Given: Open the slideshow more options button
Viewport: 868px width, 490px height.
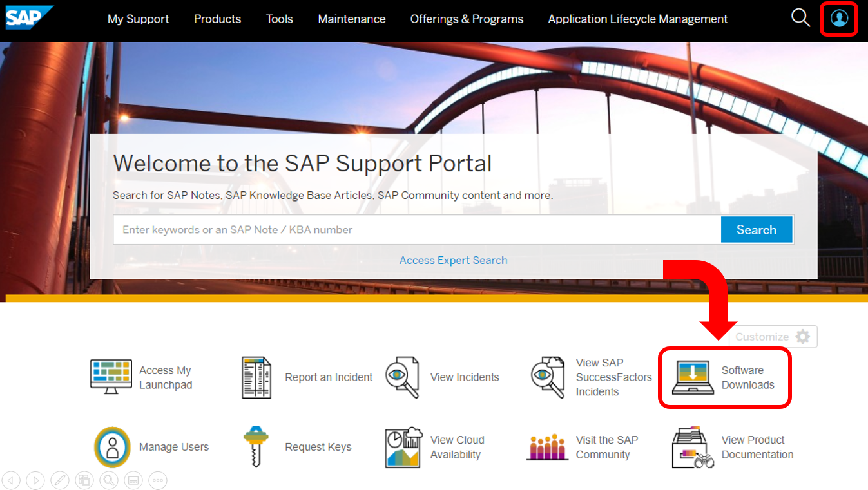Looking at the screenshot, I should click(x=158, y=480).
